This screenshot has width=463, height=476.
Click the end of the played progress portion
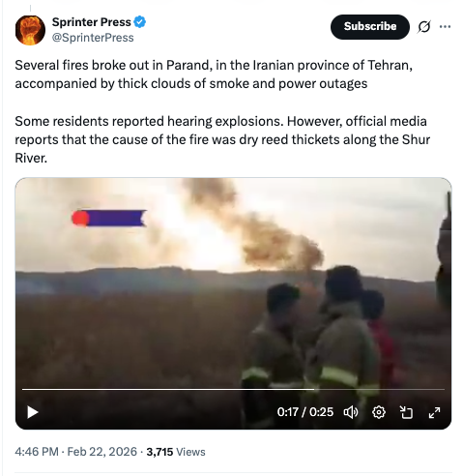click(x=314, y=390)
